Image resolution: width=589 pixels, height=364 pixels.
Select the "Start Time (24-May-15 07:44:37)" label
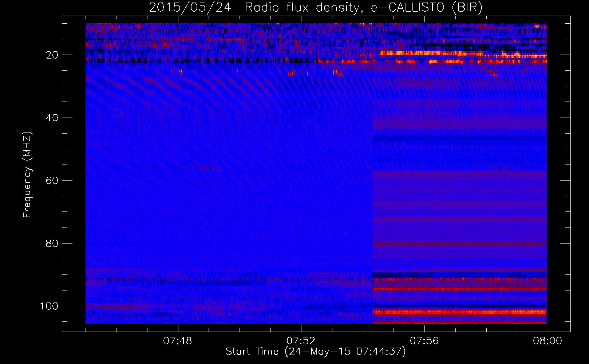[x=316, y=352]
